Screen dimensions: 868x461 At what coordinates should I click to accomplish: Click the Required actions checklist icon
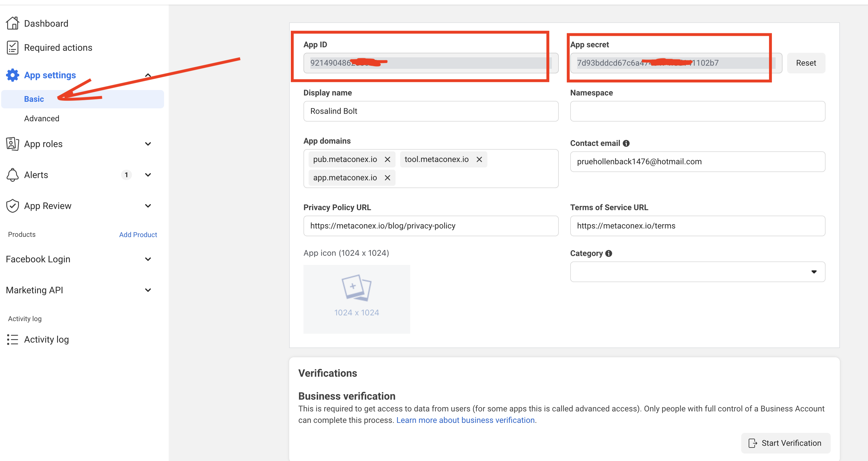(x=12, y=48)
